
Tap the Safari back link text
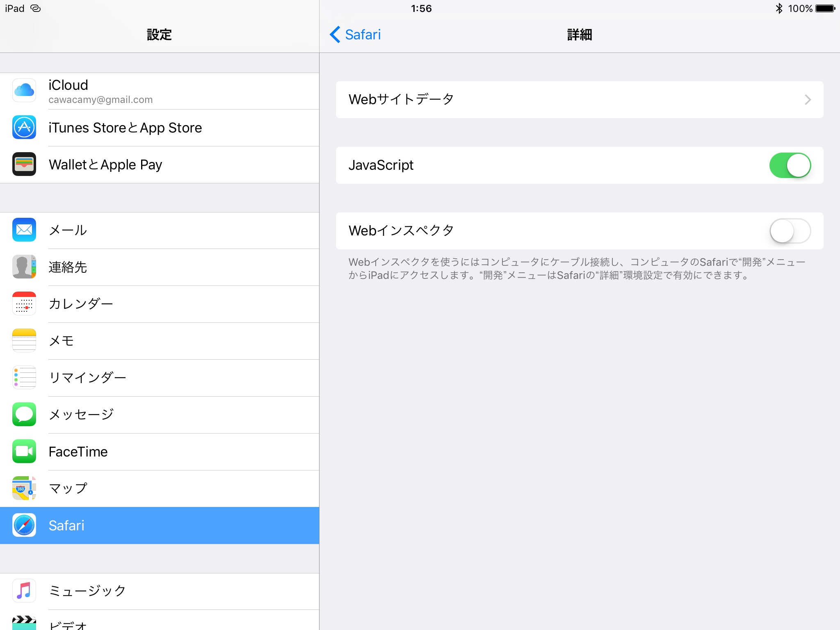click(x=363, y=34)
